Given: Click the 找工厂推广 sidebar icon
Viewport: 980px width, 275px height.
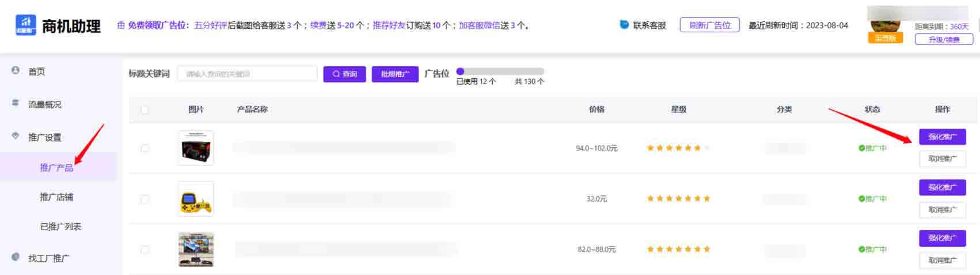Looking at the screenshot, I should [x=16, y=257].
